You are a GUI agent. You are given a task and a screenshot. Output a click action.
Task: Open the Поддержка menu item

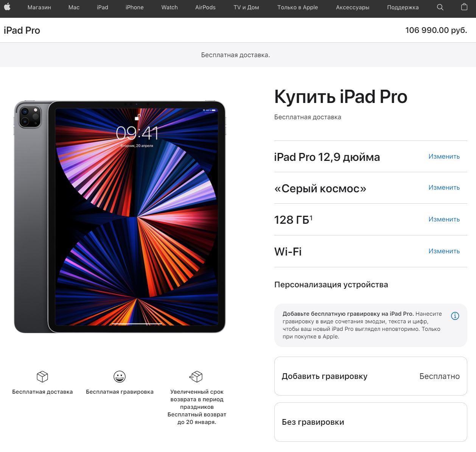point(403,7)
